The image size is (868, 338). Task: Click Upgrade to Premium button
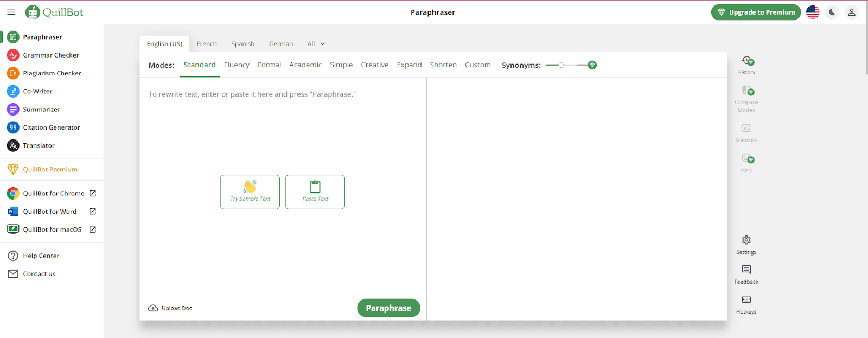tap(756, 12)
